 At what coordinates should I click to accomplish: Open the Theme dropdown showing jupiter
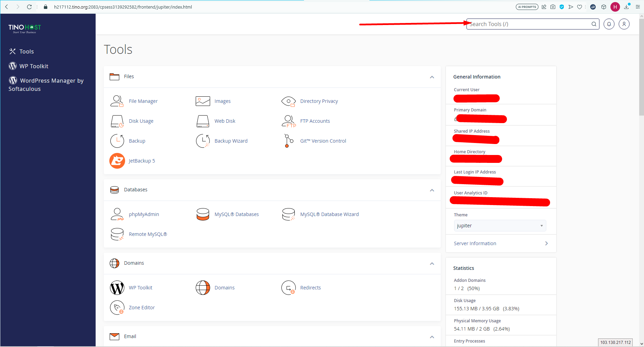[x=500, y=226]
